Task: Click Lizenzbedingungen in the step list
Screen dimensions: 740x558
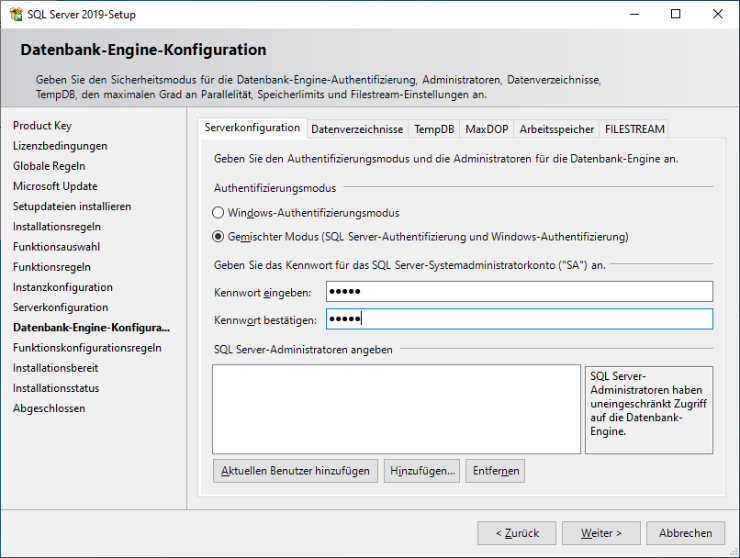Action: pos(60,146)
